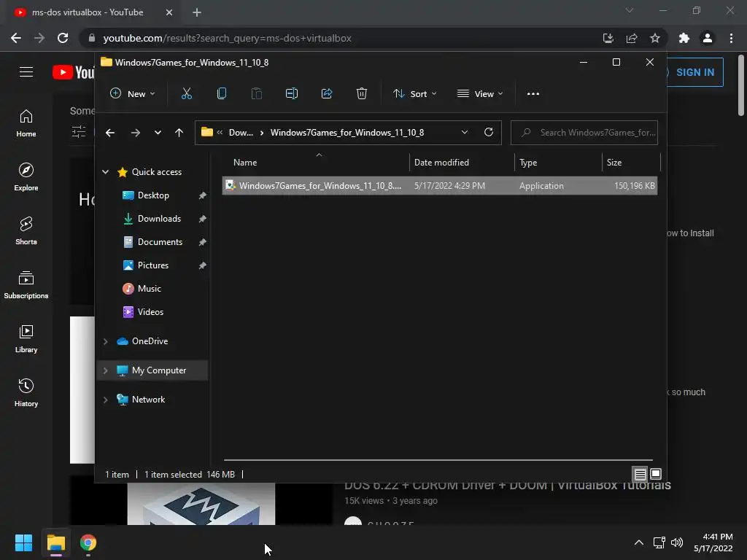Click Dow... breadcrumb in address bar
This screenshot has width=747, height=560.
pos(241,133)
